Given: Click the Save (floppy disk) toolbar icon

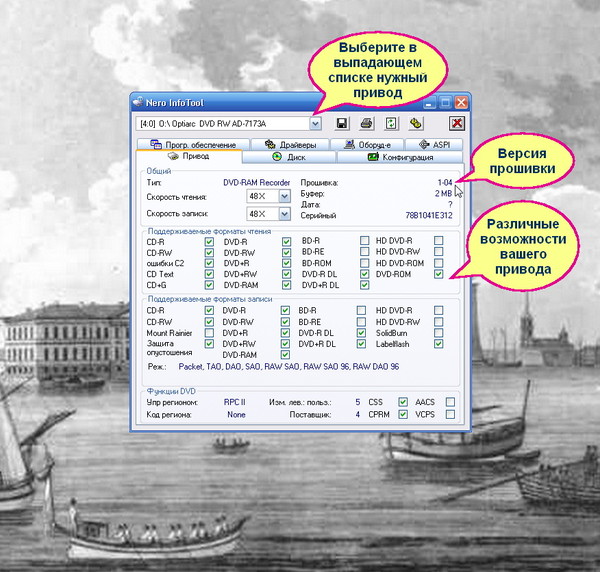Looking at the screenshot, I should click(342, 123).
